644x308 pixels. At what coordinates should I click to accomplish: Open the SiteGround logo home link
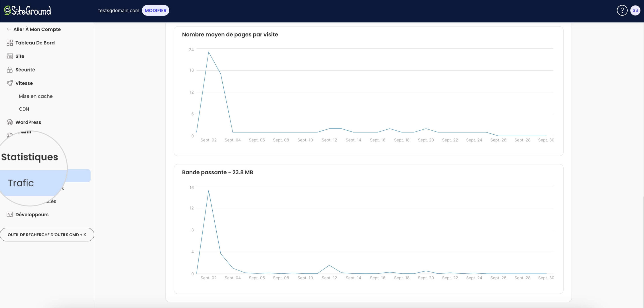coord(28,11)
